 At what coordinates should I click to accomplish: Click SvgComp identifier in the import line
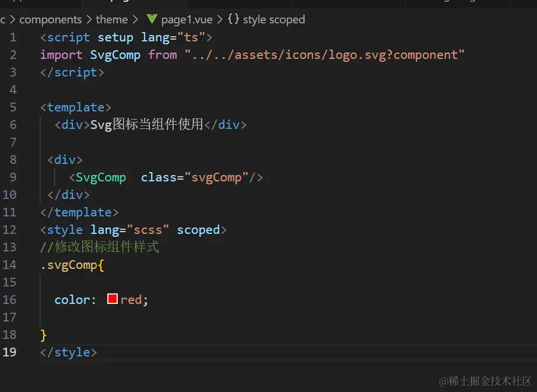(x=115, y=55)
